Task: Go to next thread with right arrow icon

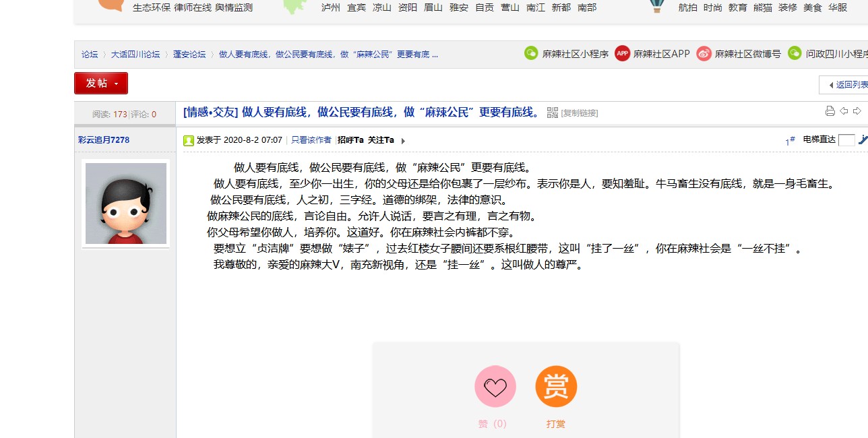Action: [857, 111]
